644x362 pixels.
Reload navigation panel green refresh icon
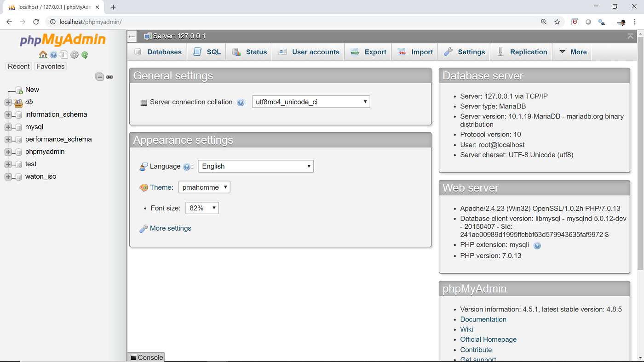pyautogui.click(x=85, y=55)
